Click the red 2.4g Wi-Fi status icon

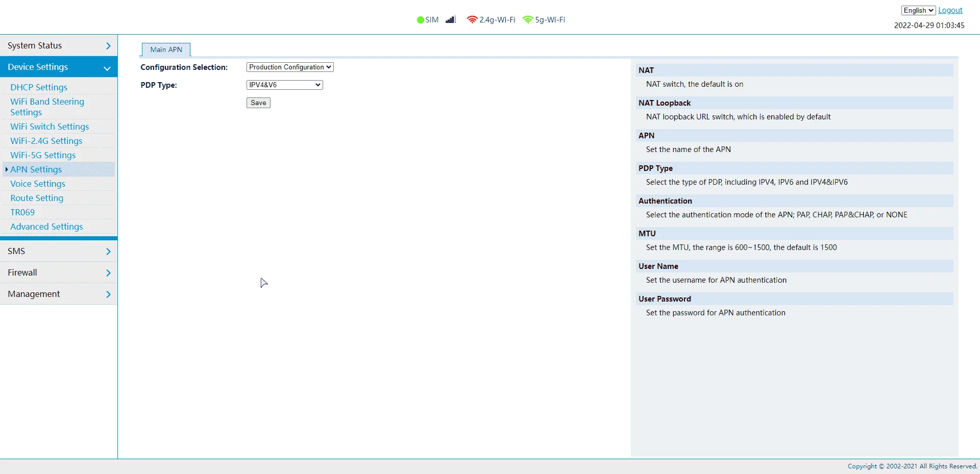tap(472, 20)
